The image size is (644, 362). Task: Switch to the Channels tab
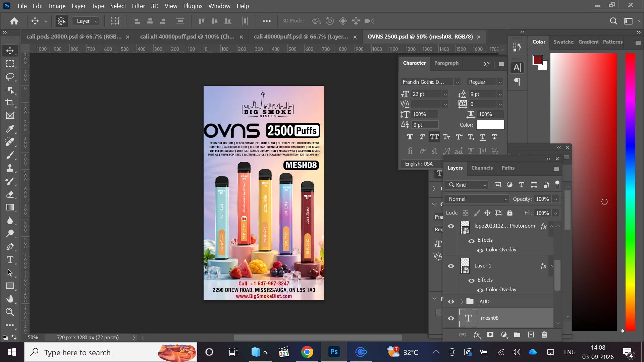(482, 168)
